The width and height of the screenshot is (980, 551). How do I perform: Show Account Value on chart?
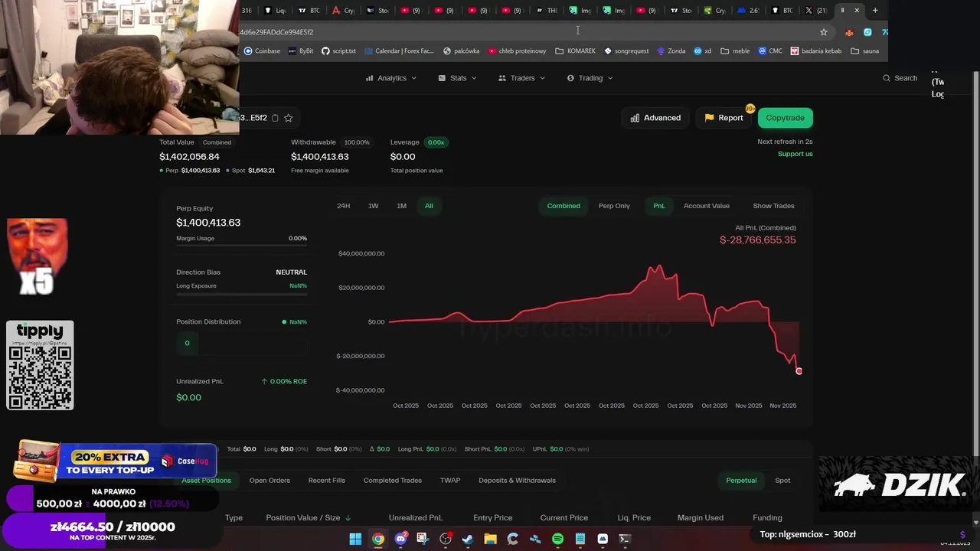(x=707, y=206)
